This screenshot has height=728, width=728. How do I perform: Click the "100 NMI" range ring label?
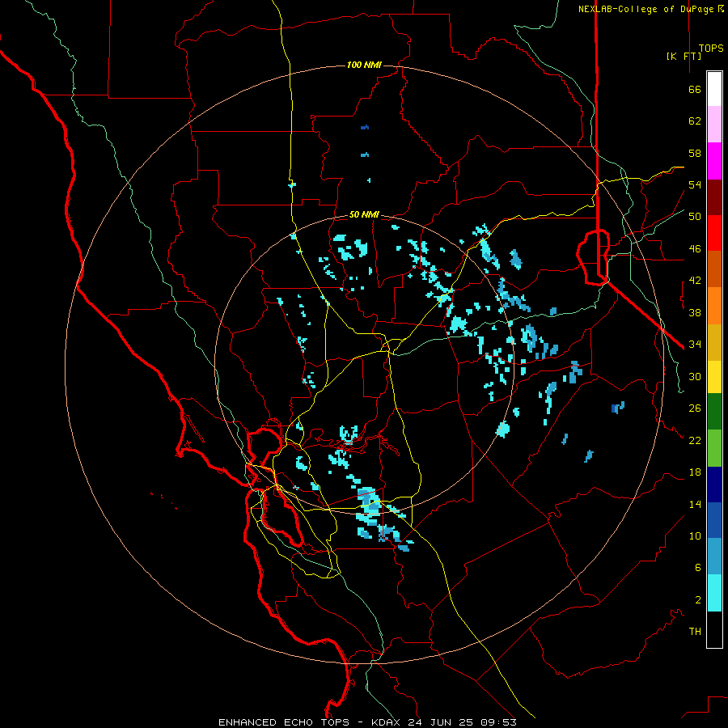pos(364,65)
